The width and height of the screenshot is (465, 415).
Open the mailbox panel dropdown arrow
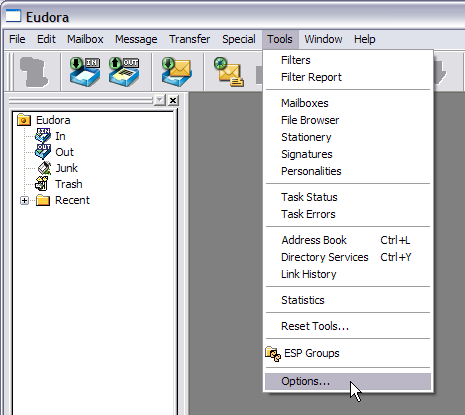coord(160,100)
